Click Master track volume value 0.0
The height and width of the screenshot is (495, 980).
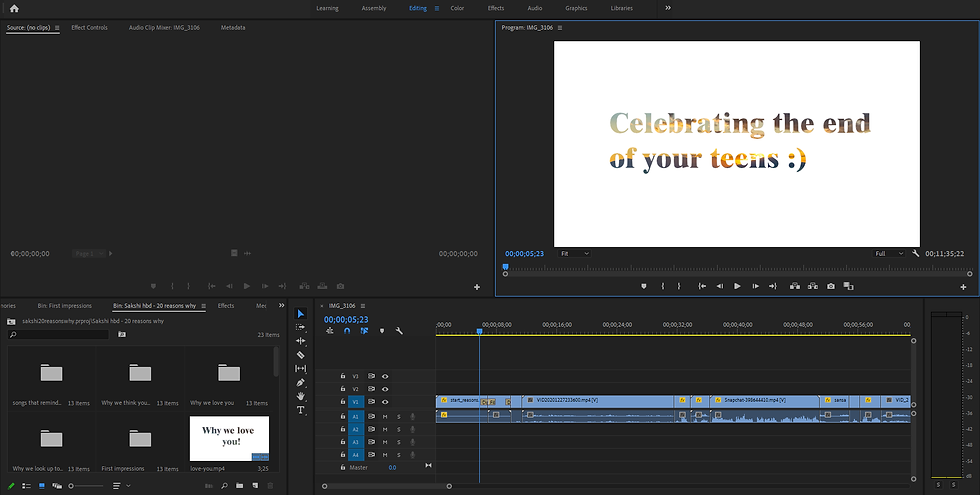392,468
